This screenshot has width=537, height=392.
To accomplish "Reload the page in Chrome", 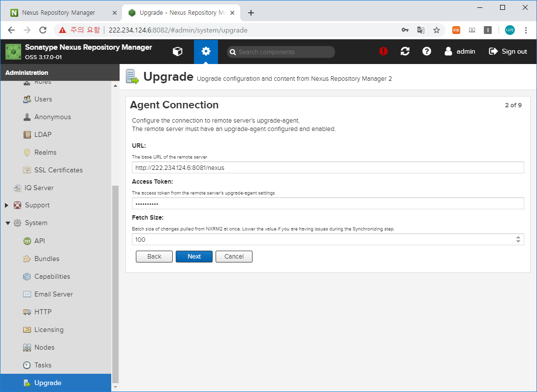I will (43, 30).
